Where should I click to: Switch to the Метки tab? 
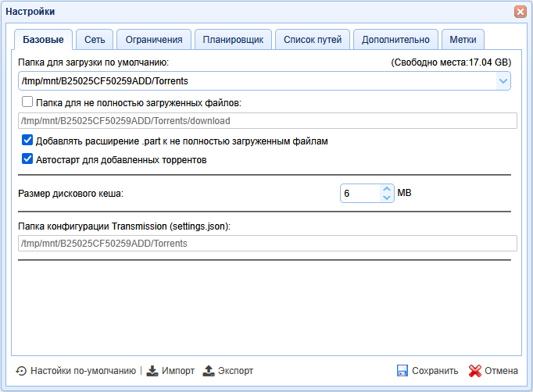pyautogui.click(x=463, y=40)
